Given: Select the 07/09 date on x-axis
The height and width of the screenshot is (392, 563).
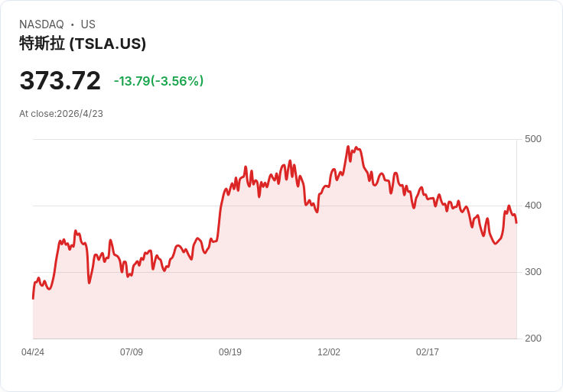Looking at the screenshot, I should 132,352.
